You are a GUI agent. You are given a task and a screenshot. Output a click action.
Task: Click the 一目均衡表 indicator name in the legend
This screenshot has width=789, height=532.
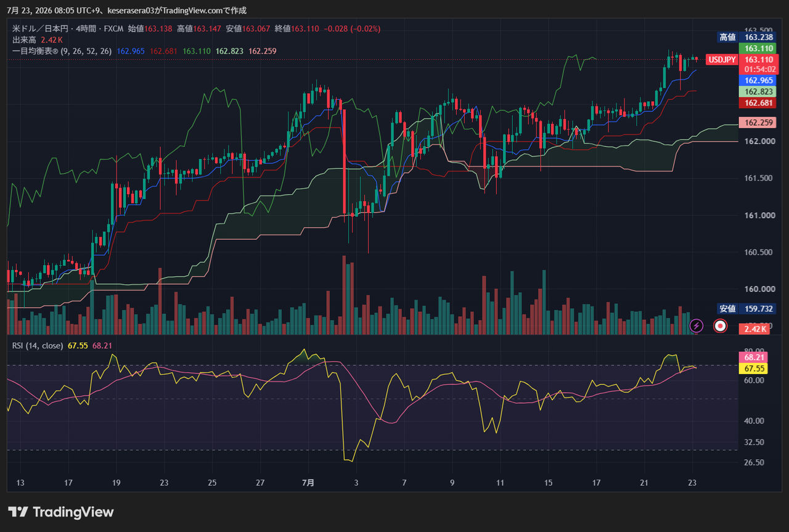click(x=36, y=51)
